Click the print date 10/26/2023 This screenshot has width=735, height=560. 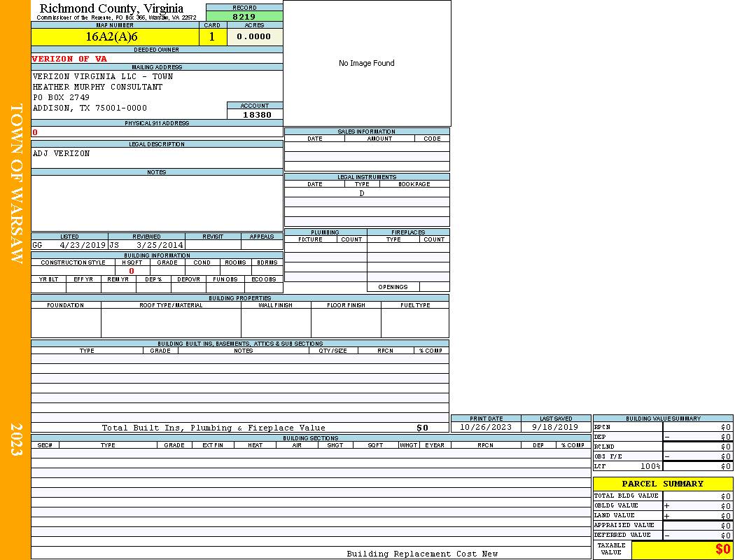tap(485, 427)
